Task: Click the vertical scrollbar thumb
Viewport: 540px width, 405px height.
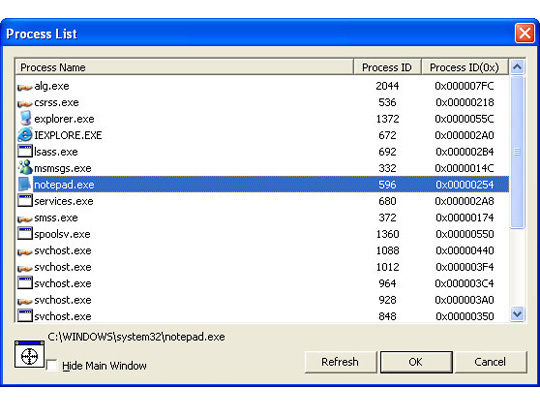Action: (x=517, y=152)
